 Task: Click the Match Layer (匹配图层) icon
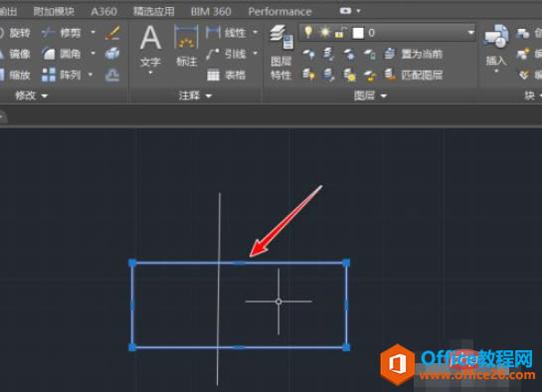391,75
